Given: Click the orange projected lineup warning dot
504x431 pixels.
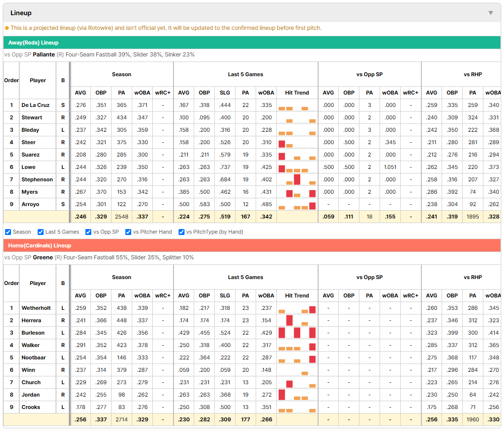Looking at the screenshot, I should 7,28.
